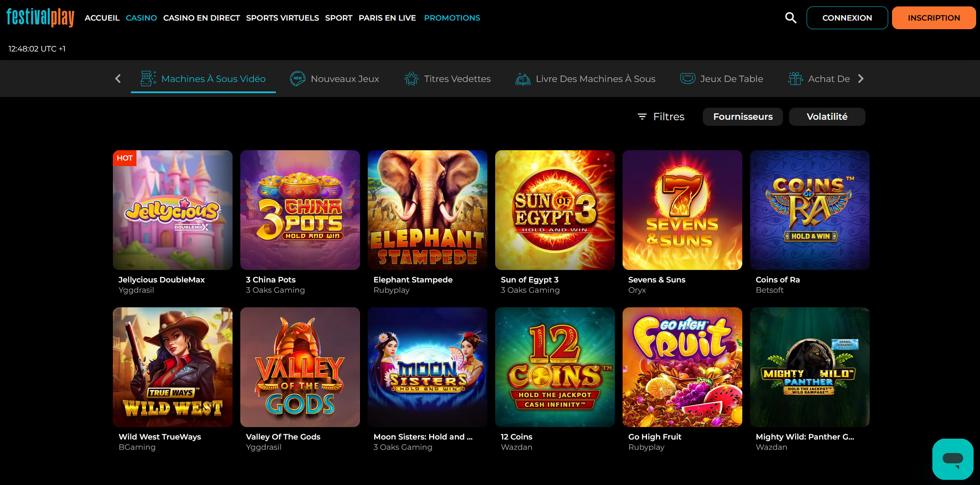Open PROMOTIONS in the top navigation
This screenshot has height=485, width=980.
click(452, 18)
